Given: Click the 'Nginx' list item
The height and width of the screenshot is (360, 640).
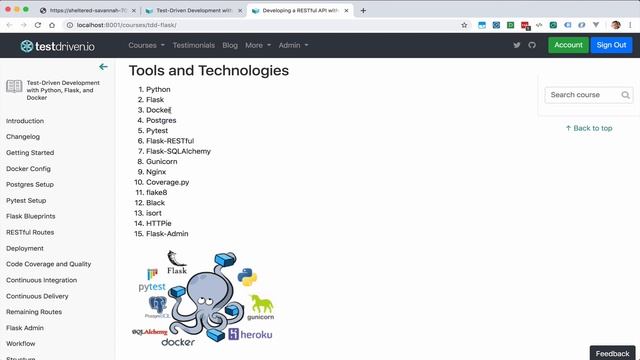Looking at the screenshot, I should (156, 172).
